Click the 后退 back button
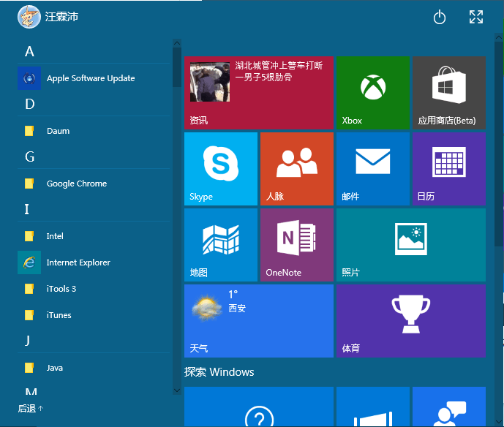The image size is (504, 427). click(x=31, y=408)
